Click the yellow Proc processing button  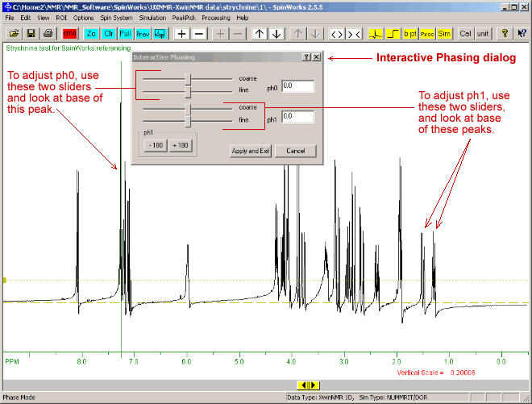(x=427, y=34)
